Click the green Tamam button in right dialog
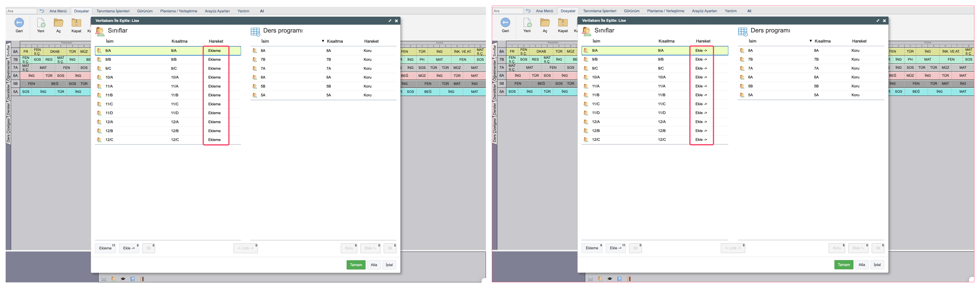 pos(844,265)
